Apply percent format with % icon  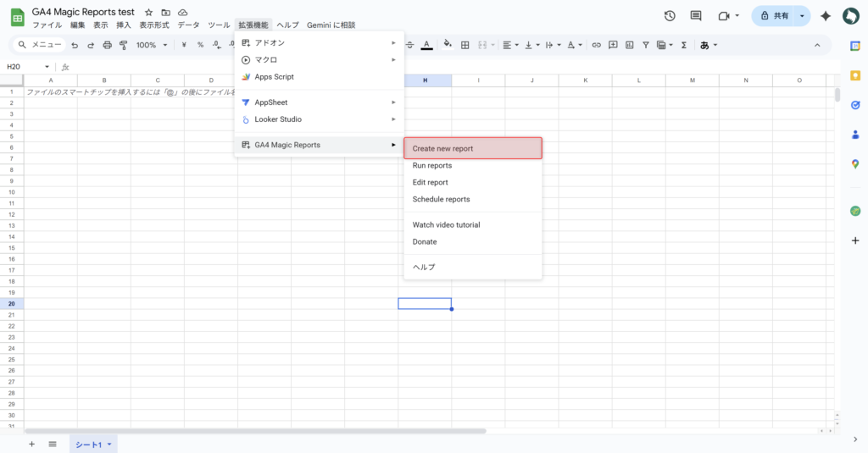click(x=200, y=46)
